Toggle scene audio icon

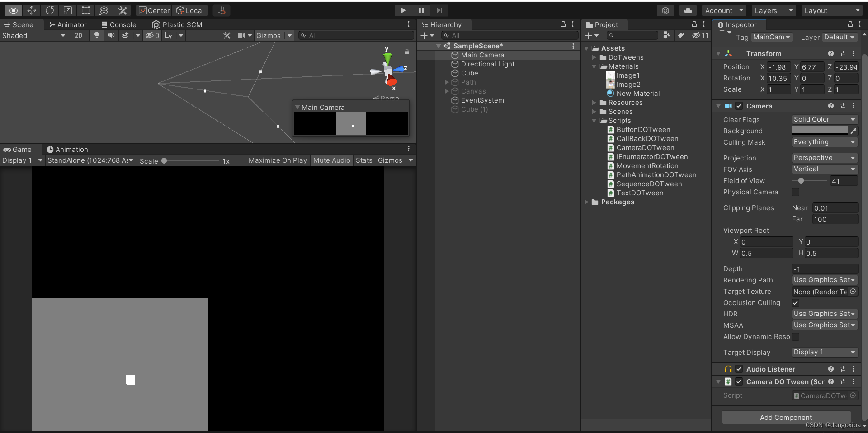pyautogui.click(x=111, y=35)
